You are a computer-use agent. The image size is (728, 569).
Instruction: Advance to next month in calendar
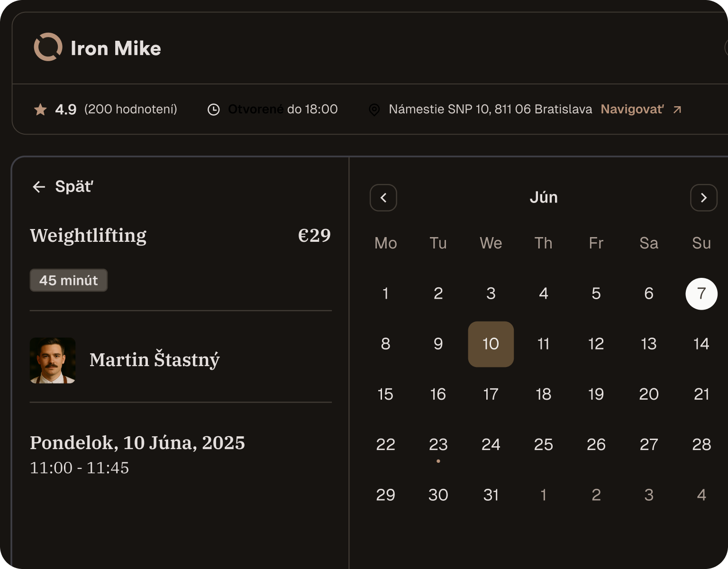pyautogui.click(x=703, y=198)
